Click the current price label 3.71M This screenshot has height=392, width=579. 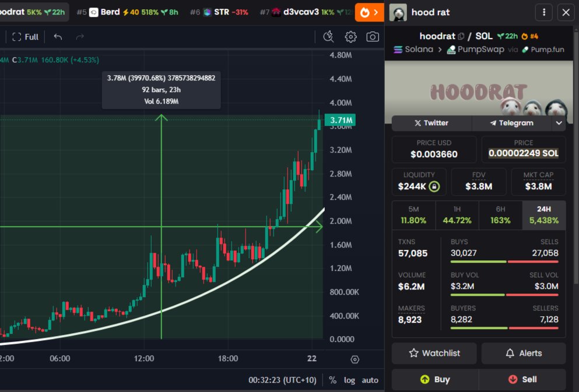point(340,120)
